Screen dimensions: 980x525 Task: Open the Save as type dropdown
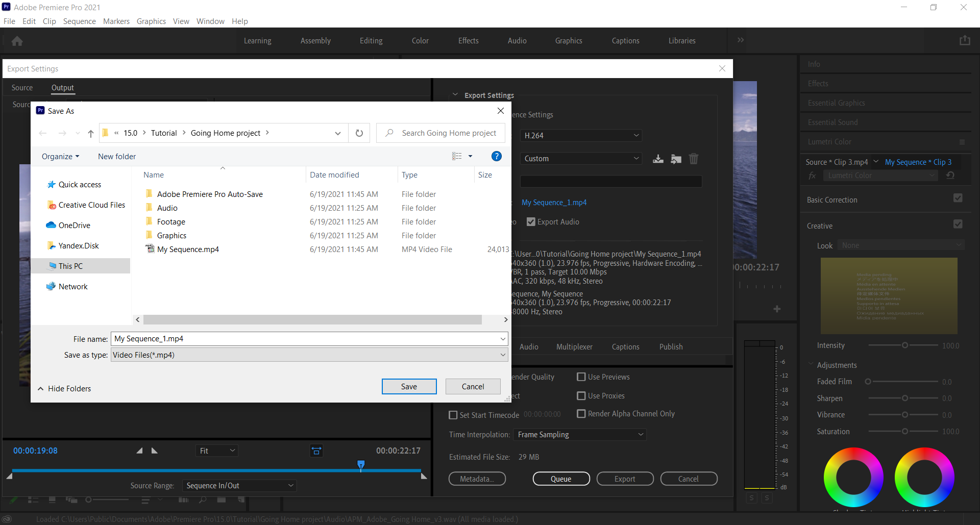pyautogui.click(x=309, y=355)
